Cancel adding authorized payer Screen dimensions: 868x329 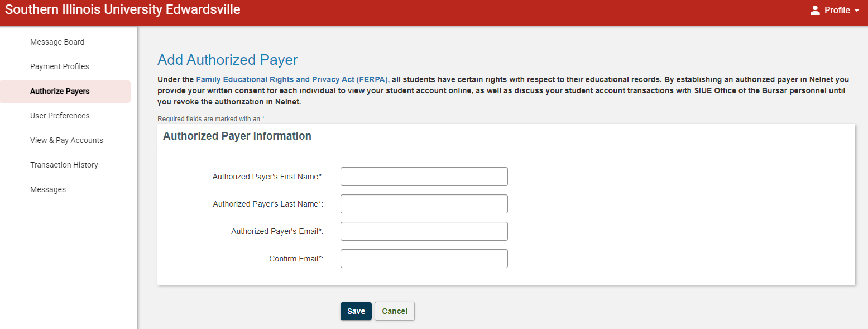[395, 311]
